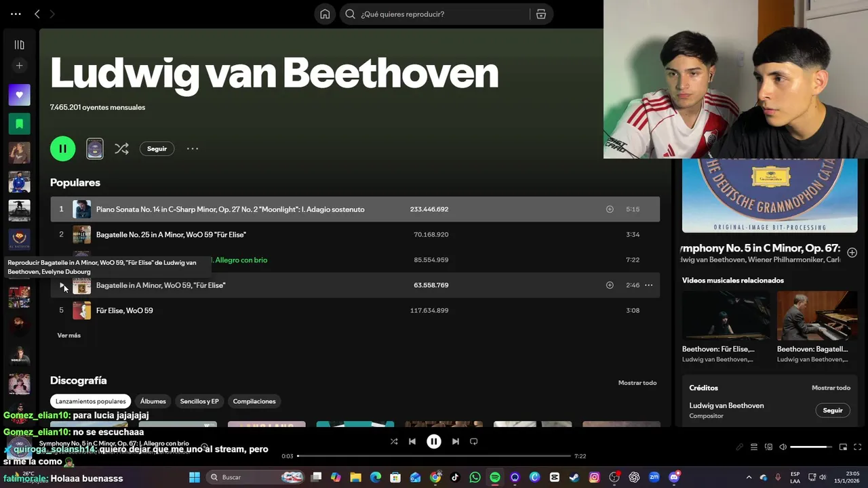Open the Spotify three-dot app menu
This screenshot has width=868, height=488.
(16, 14)
